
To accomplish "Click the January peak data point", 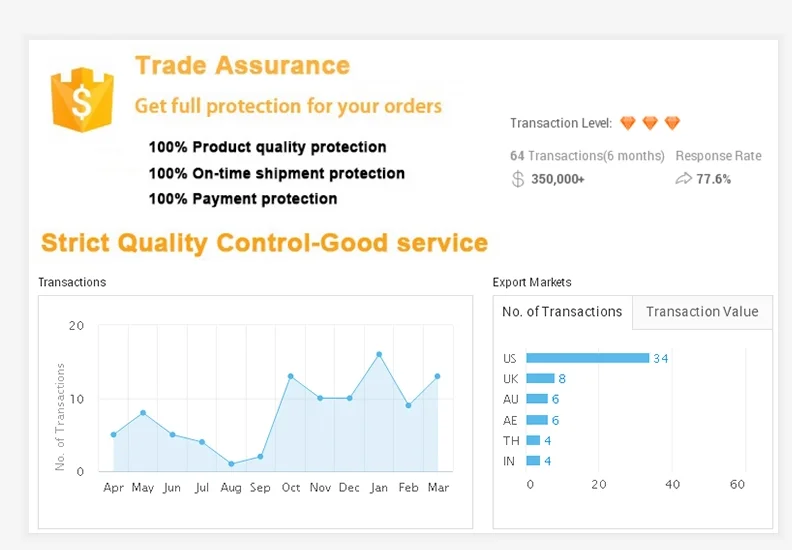I will pyautogui.click(x=379, y=354).
